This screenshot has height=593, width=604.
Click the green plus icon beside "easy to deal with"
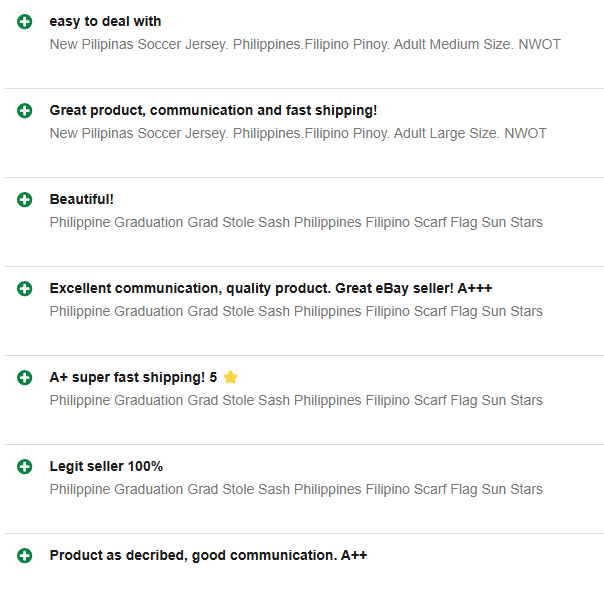[25, 22]
